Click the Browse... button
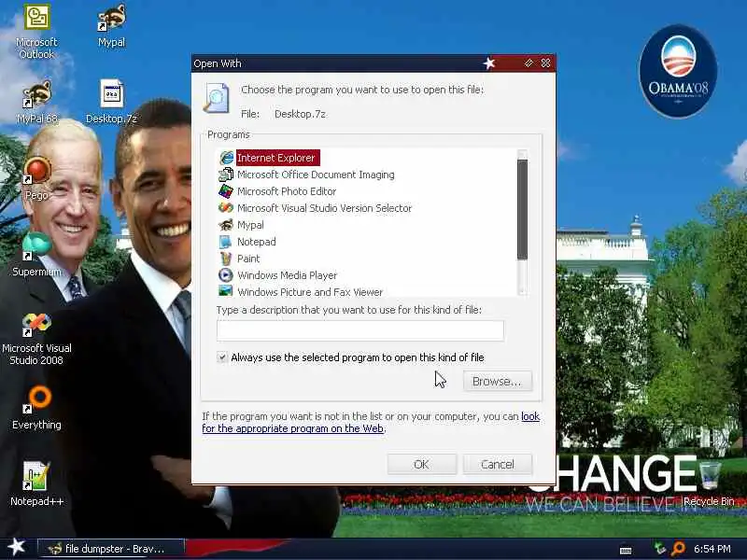This screenshot has height=560, width=747. [x=497, y=381]
